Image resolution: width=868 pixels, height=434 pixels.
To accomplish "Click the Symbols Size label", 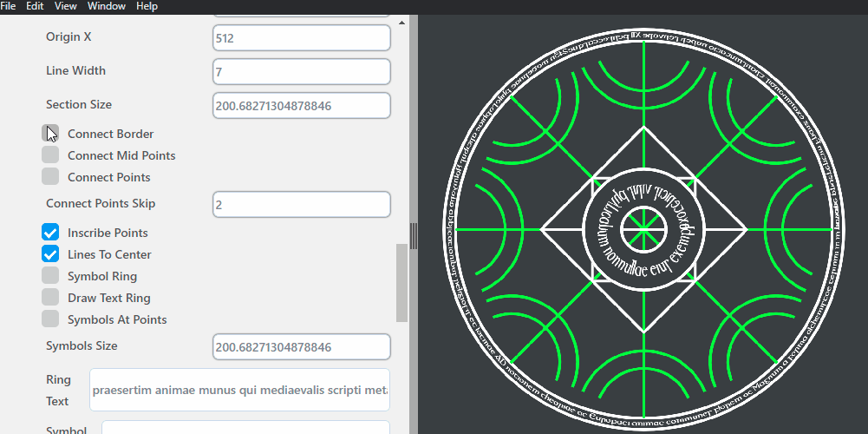I will click(x=82, y=345).
